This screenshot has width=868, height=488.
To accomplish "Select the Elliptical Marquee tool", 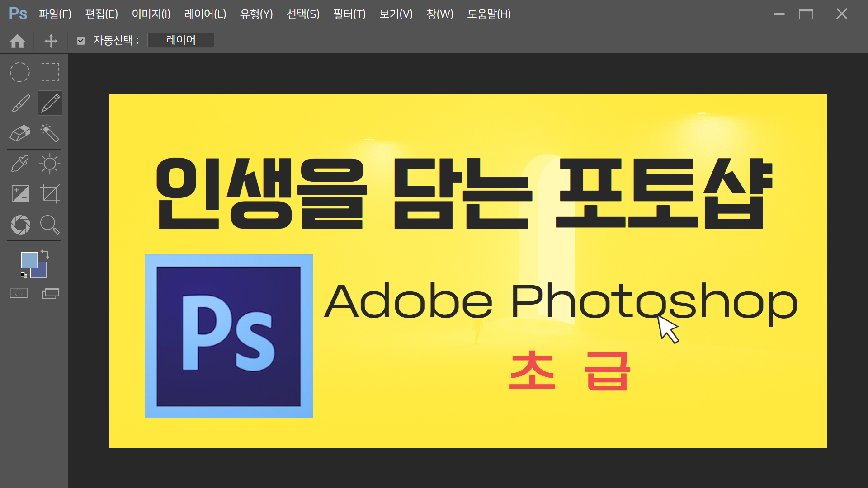I will [20, 72].
